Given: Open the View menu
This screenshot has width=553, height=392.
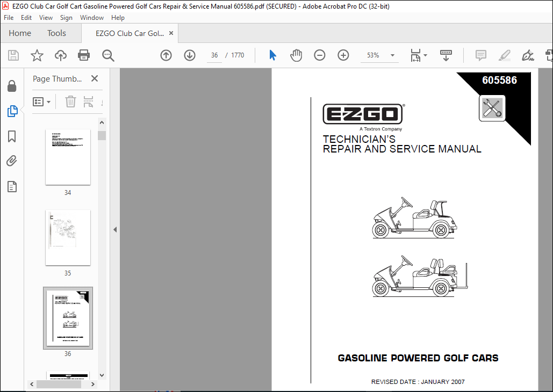Looking at the screenshot, I should pos(46,18).
